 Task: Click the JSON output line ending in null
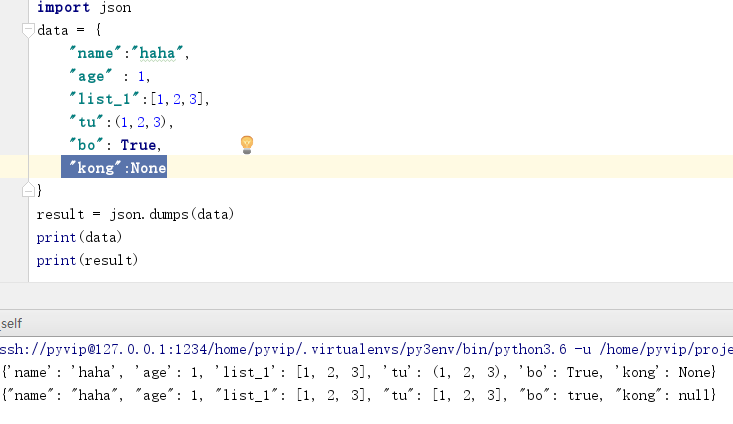pos(359,395)
